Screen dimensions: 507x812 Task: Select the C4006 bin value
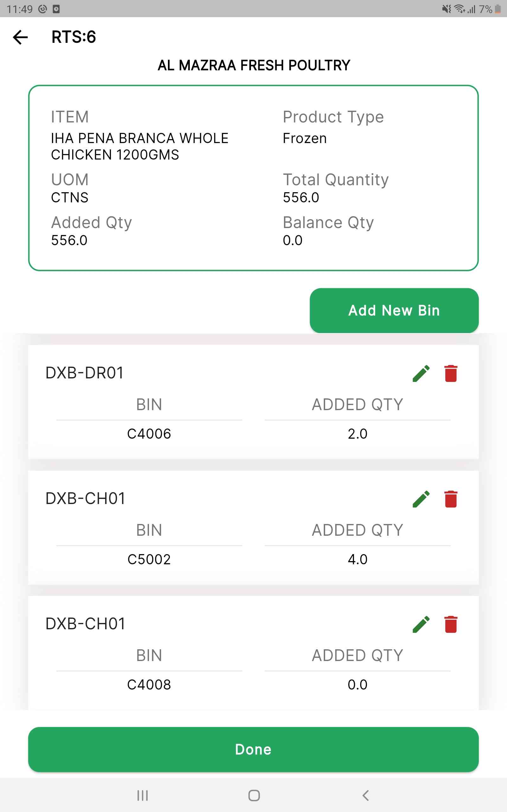tap(149, 434)
